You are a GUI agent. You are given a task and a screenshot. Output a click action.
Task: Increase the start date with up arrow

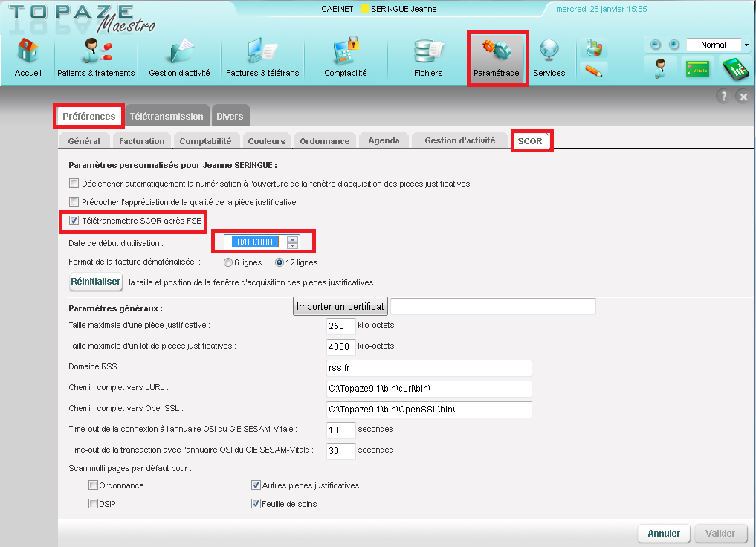click(293, 239)
